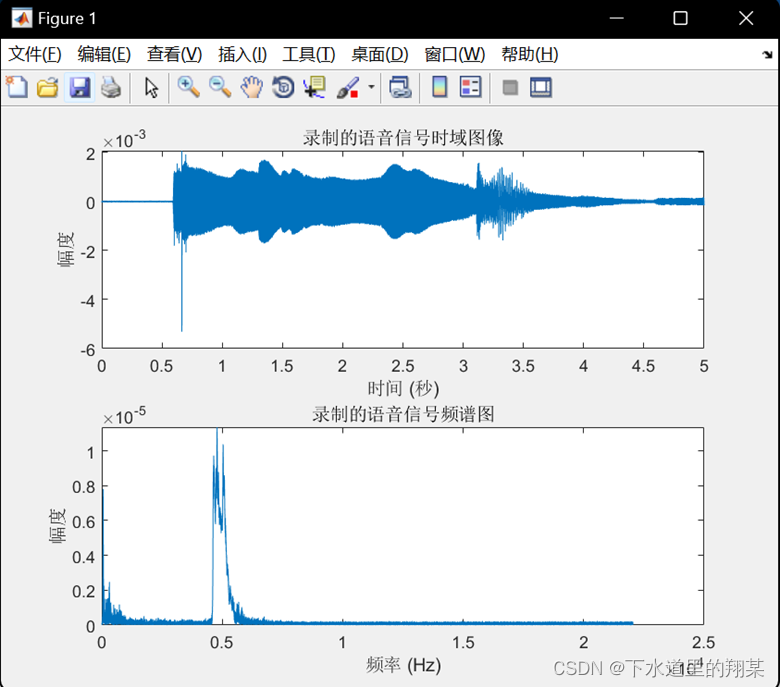Enable the Data Cursor tool
Viewport: 780px width, 687px height.
click(315, 88)
